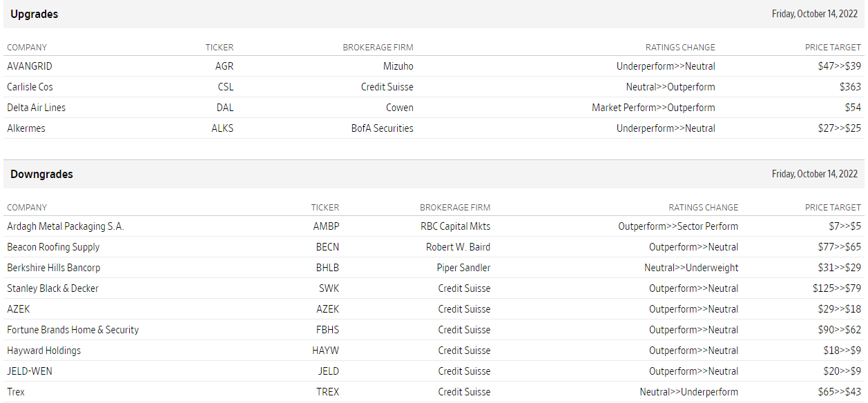868x403 pixels.
Task: Select Carlisle Cos in the upgrades table
Action: pyautogui.click(x=30, y=87)
